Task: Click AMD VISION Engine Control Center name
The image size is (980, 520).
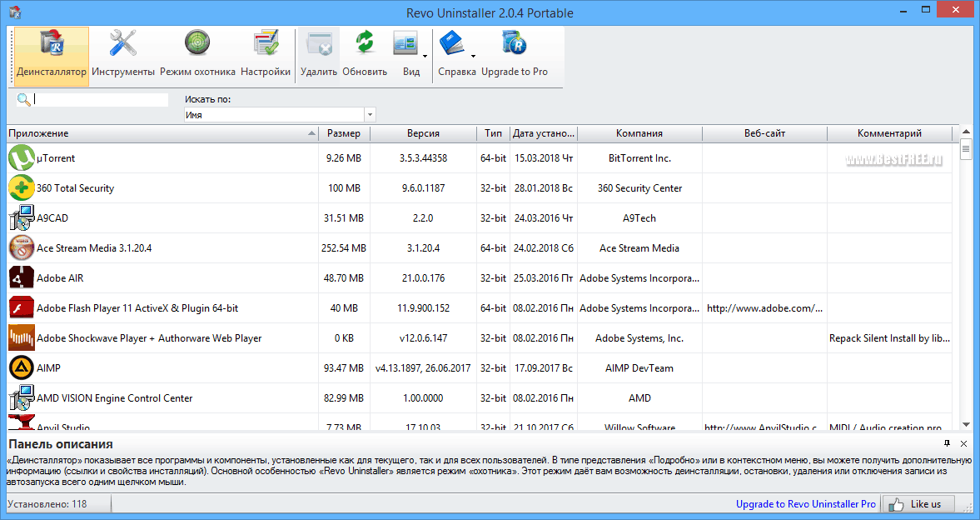Action: (114, 398)
